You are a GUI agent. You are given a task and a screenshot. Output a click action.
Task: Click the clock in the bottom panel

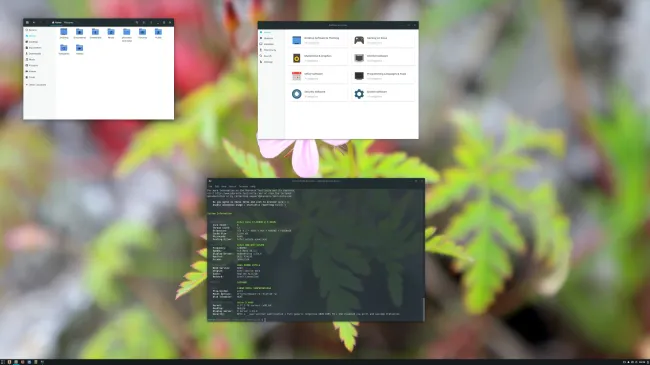(x=643, y=362)
